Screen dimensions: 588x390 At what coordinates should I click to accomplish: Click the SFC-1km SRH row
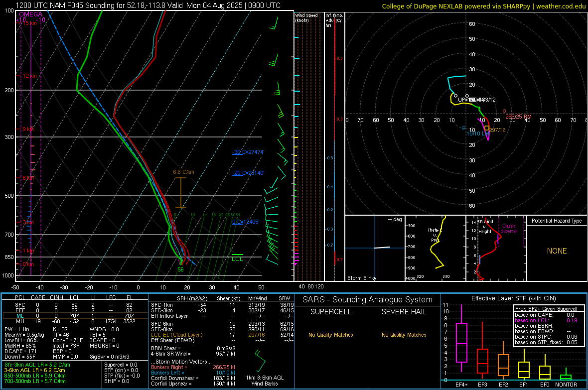pyautogui.click(x=222, y=305)
